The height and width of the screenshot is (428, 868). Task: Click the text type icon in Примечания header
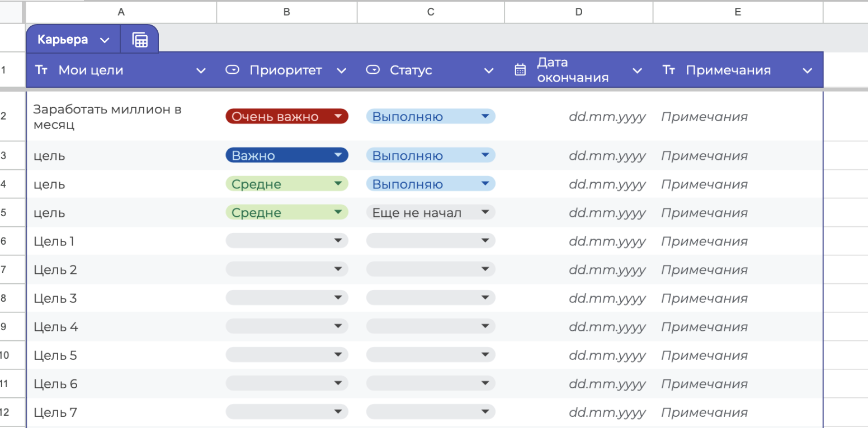[669, 70]
